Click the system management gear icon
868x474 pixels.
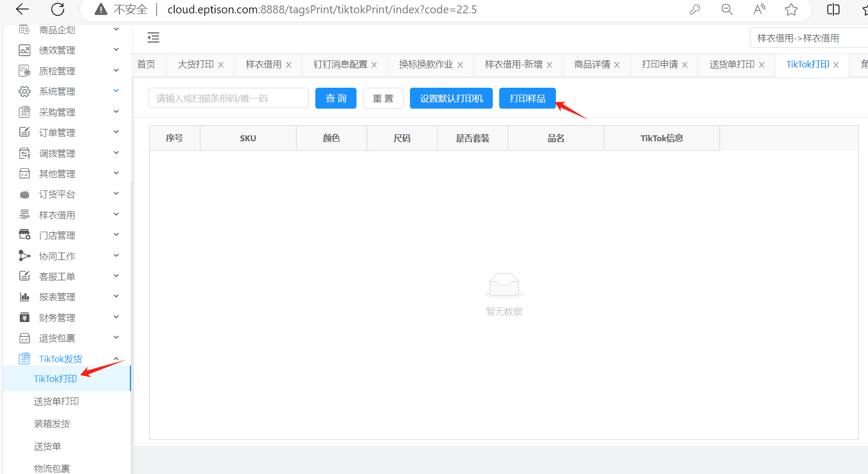click(25, 91)
